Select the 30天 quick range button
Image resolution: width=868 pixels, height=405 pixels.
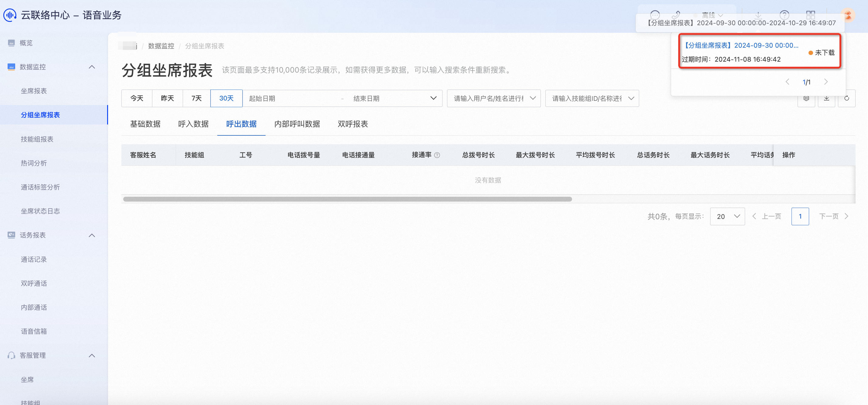pos(226,98)
